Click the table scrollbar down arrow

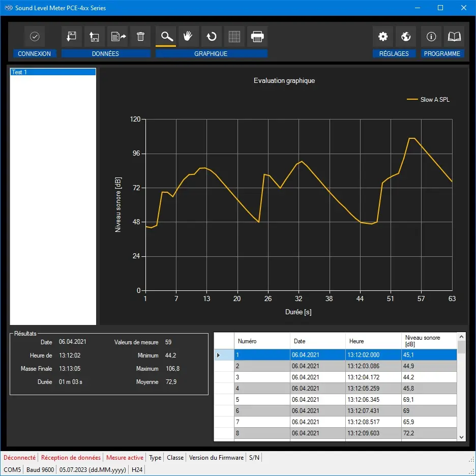[461, 437]
